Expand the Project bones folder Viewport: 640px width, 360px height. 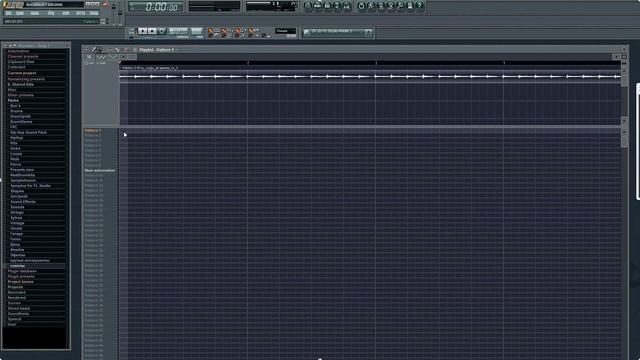(x=20, y=282)
